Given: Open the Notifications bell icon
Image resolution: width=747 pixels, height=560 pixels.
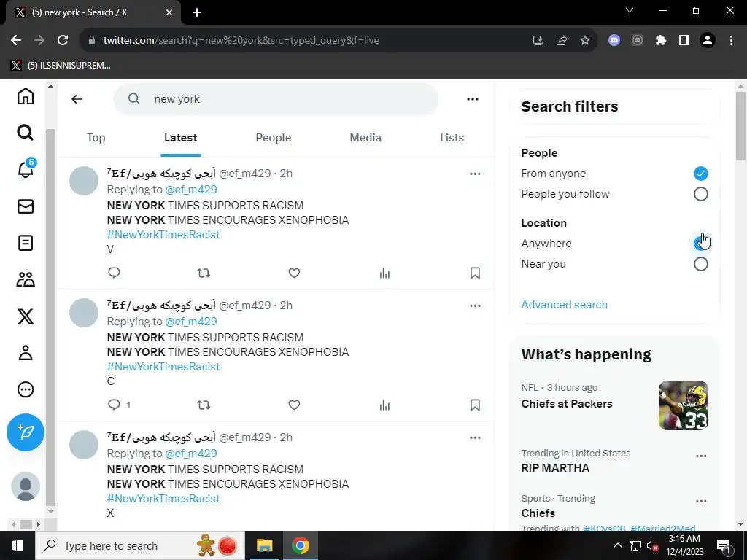Looking at the screenshot, I should (26, 168).
